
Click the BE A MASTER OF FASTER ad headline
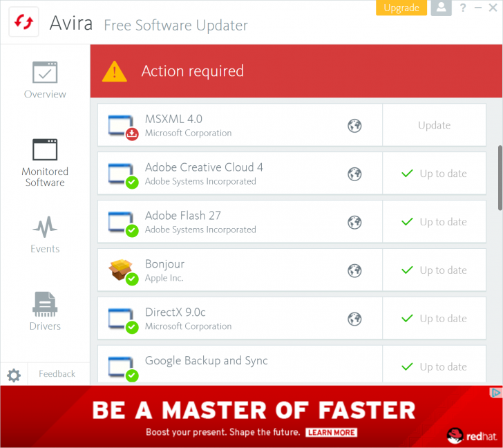pos(254,411)
